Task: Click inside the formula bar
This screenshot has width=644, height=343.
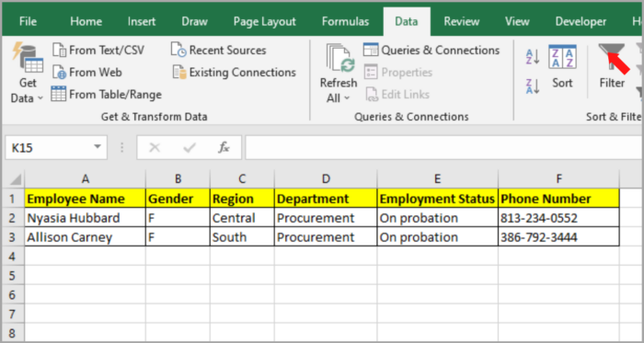Action: (x=443, y=147)
